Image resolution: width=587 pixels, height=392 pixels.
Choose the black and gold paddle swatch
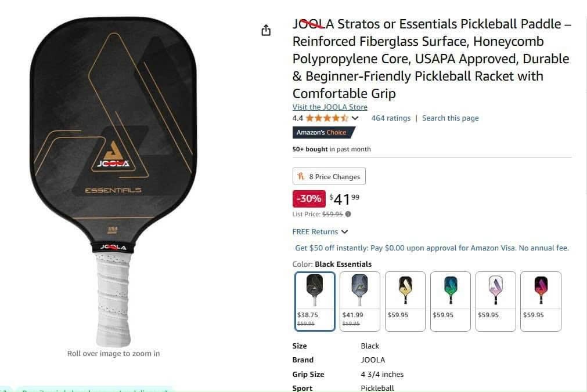pyautogui.click(x=405, y=302)
